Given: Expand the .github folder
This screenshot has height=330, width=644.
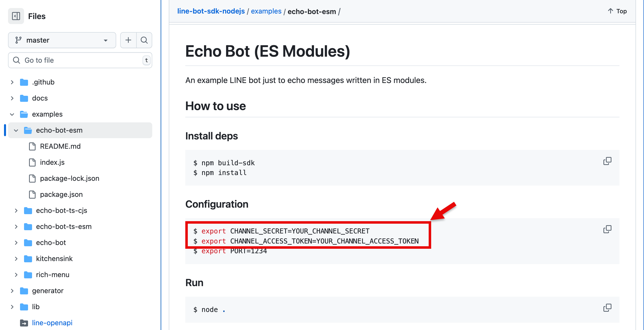Looking at the screenshot, I should 12,82.
